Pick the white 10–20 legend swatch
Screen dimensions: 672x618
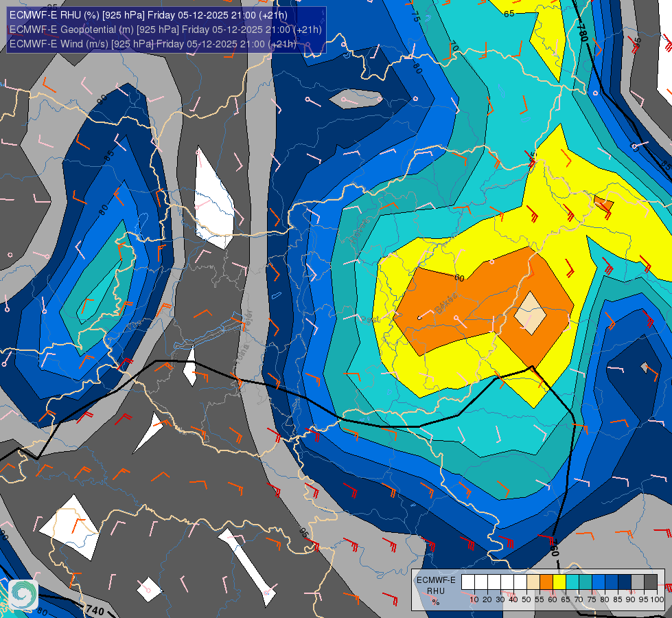tap(481, 582)
